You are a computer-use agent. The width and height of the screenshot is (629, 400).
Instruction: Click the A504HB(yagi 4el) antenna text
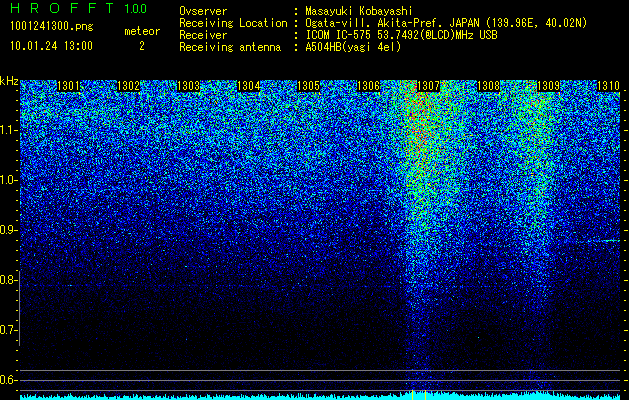point(353,47)
